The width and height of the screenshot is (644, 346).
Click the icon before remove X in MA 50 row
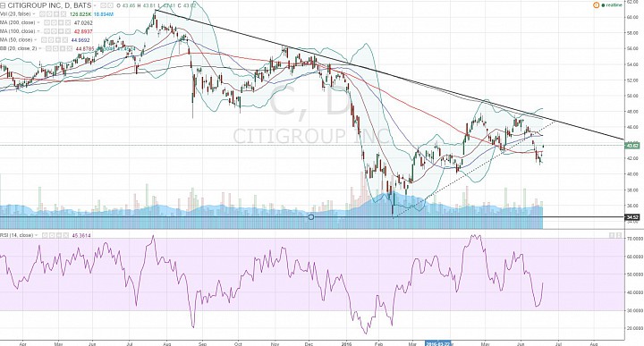[x=58, y=40]
